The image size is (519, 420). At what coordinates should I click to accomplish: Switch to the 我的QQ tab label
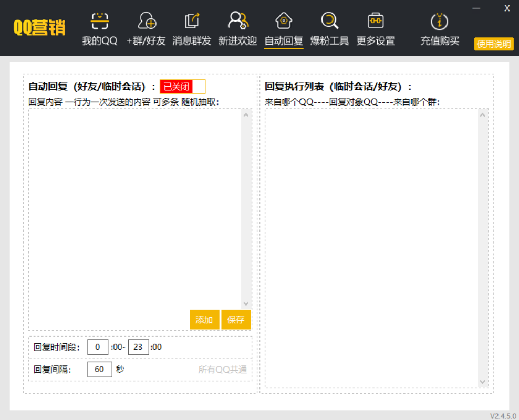coord(100,41)
